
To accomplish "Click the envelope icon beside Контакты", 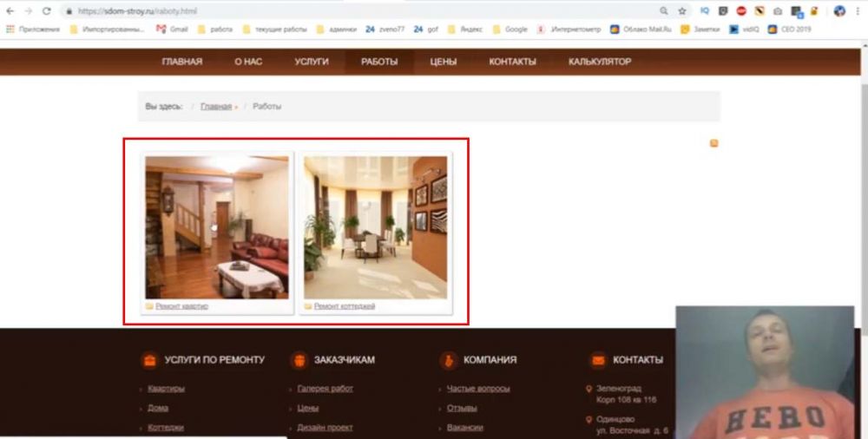I will coord(597,360).
